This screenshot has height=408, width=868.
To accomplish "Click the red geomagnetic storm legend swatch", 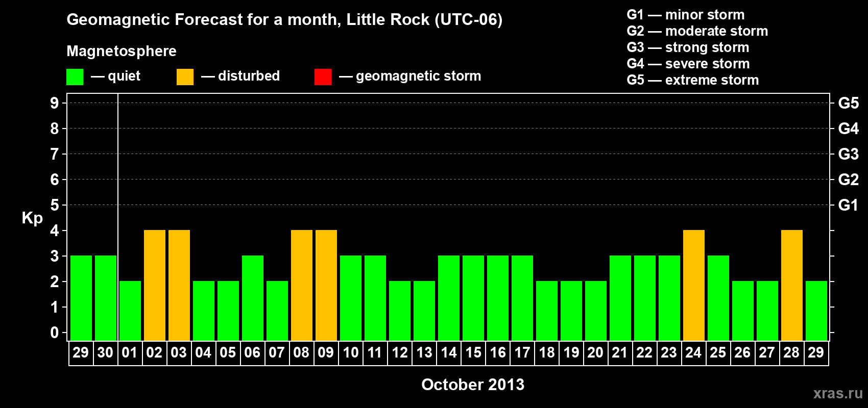I will [x=323, y=77].
